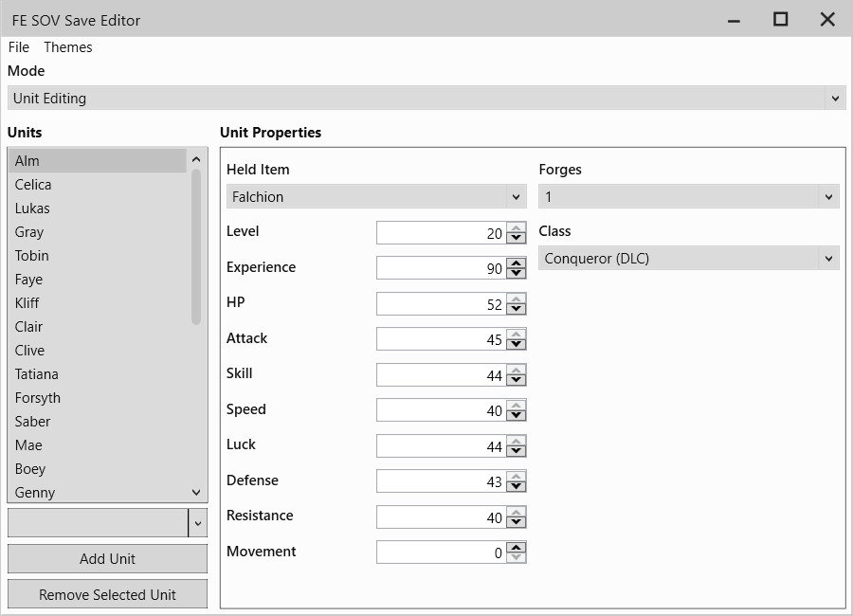The image size is (853, 616).
Task: Open the Themes menu
Action: [x=67, y=46]
